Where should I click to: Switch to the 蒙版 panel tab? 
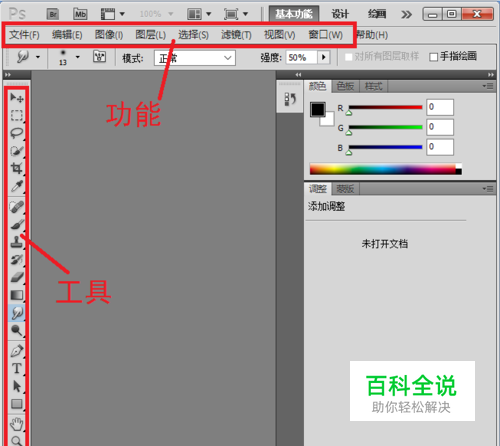[x=345, y=189]
